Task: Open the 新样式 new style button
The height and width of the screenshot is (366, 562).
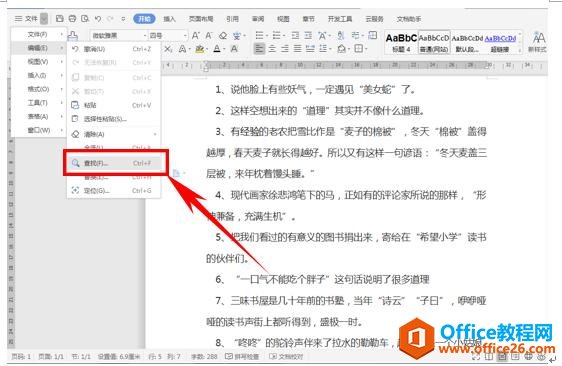Action: tap(538, 41)
